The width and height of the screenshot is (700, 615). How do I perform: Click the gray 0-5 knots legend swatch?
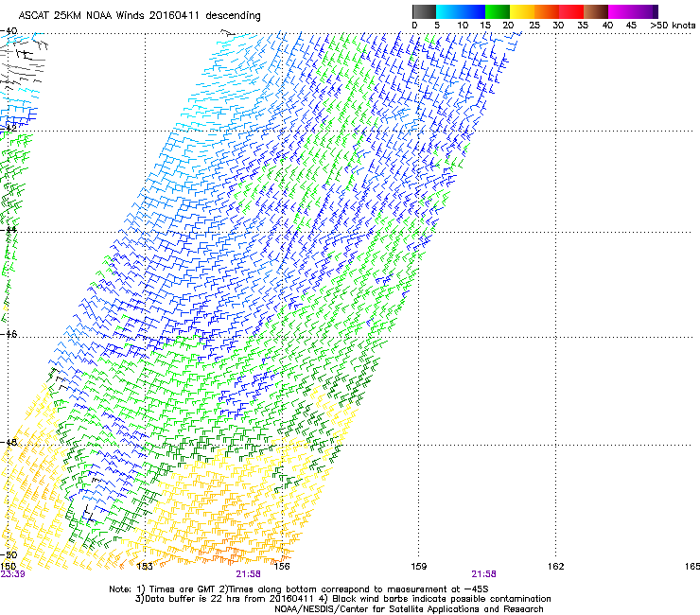tap(424, 11)
